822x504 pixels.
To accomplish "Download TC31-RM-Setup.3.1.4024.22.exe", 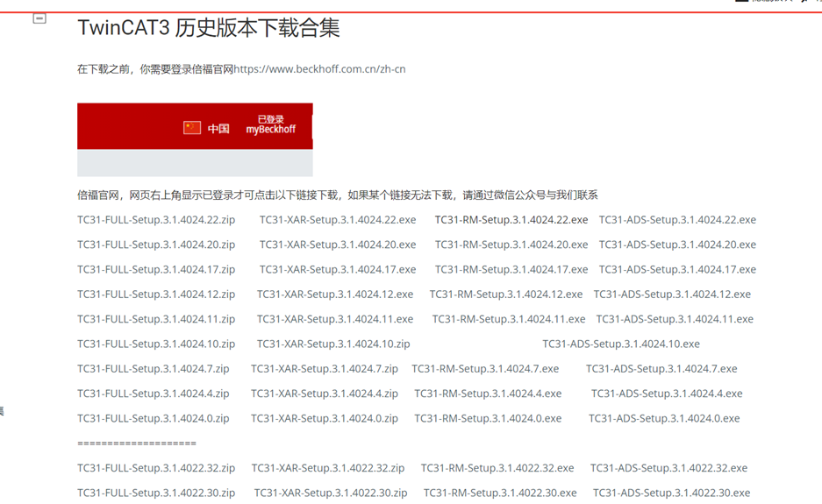I will 511,220.
